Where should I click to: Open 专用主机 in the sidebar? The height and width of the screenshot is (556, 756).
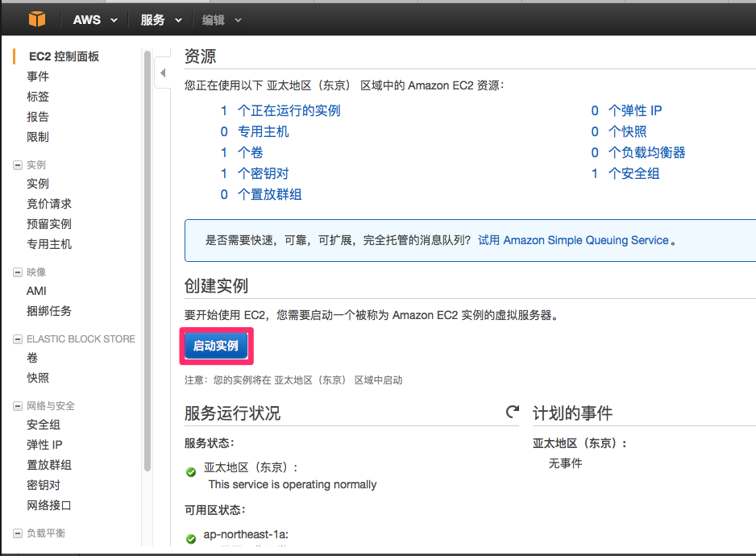48,244
